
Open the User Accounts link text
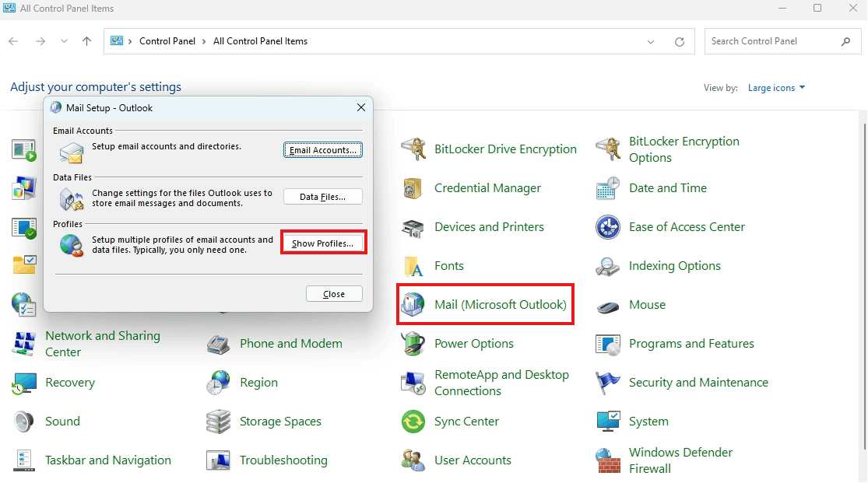click(x=473, y=460)
